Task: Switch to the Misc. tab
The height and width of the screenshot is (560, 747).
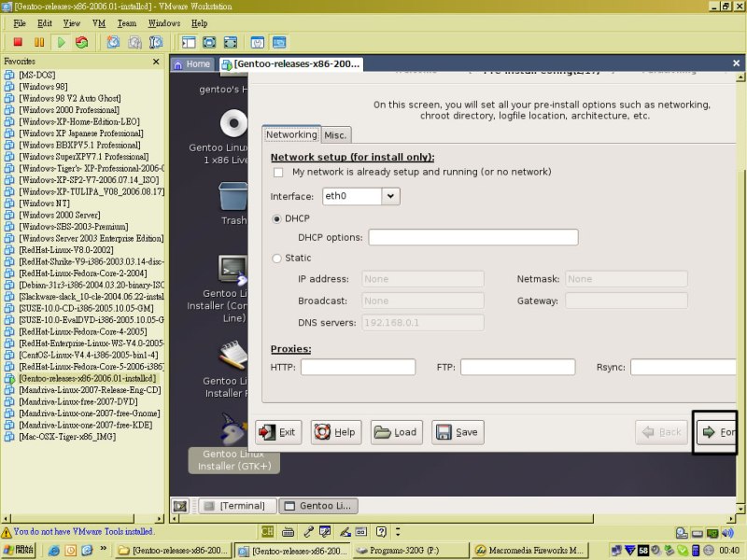Action: click(x=336, y=135)
